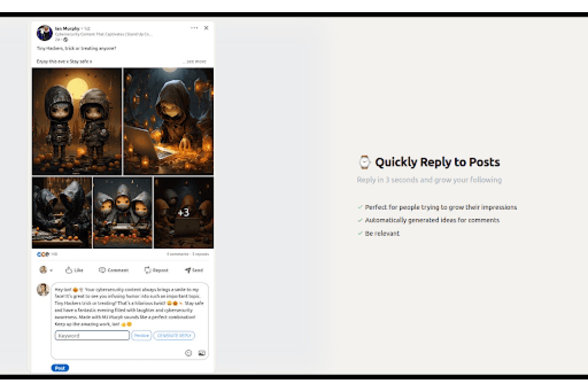Viewport: 588px width, 392px height.
Task: Click the Send arrow icon
Action: [188, 270]
